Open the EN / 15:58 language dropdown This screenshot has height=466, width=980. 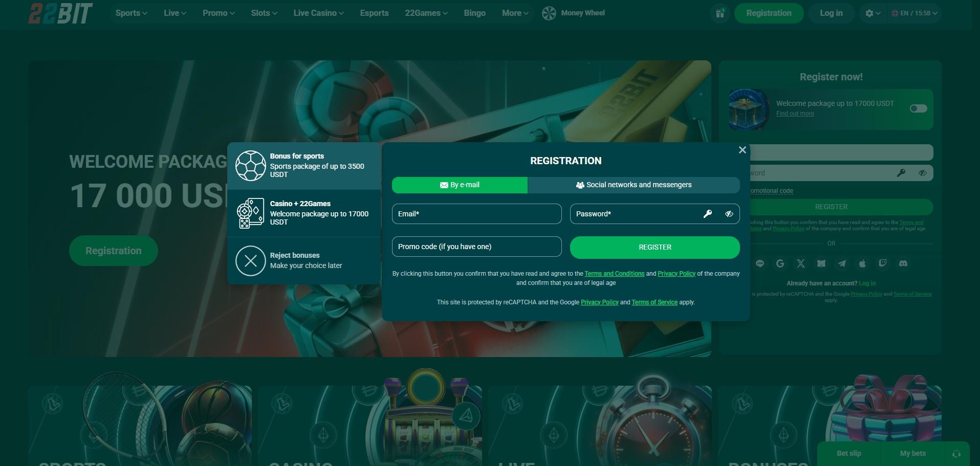coord(914,13)
